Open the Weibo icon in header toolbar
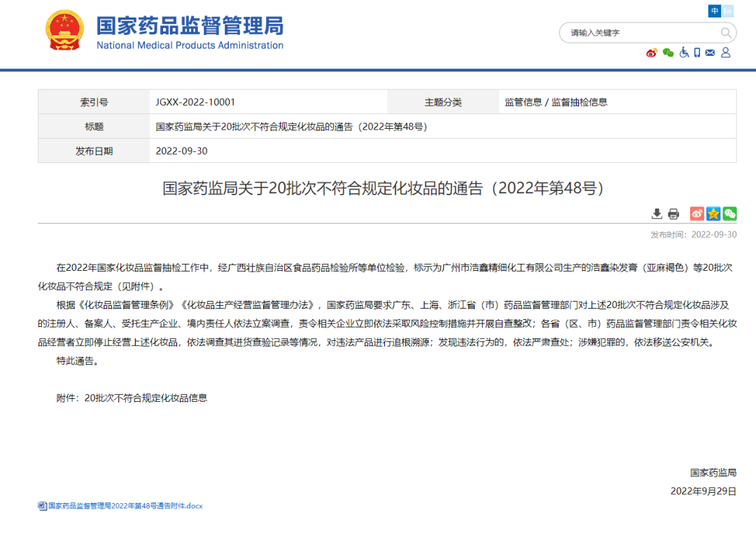 [652, 52]
